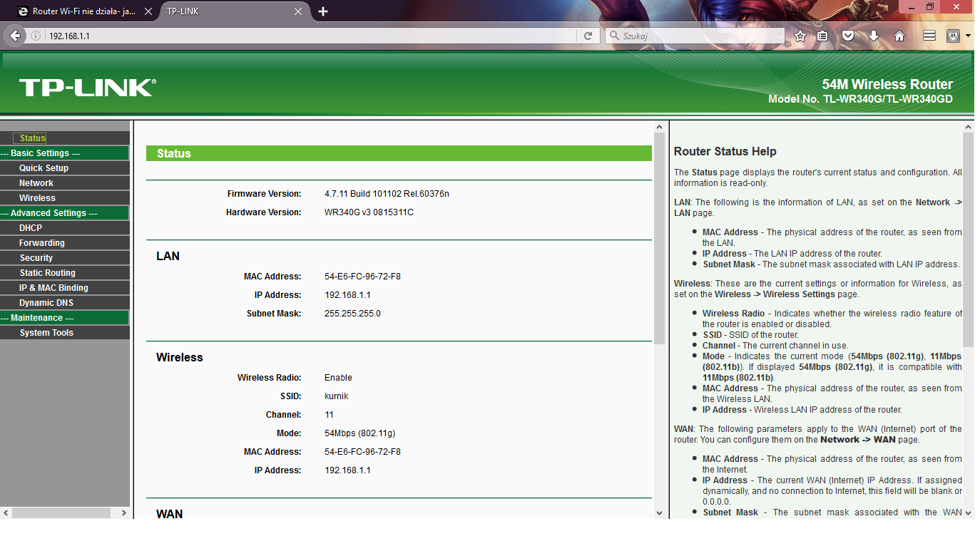This screenshot has width=980, height=536.
Task: Click the McAfee shield toolbar icon
Action: pos(953,36)
